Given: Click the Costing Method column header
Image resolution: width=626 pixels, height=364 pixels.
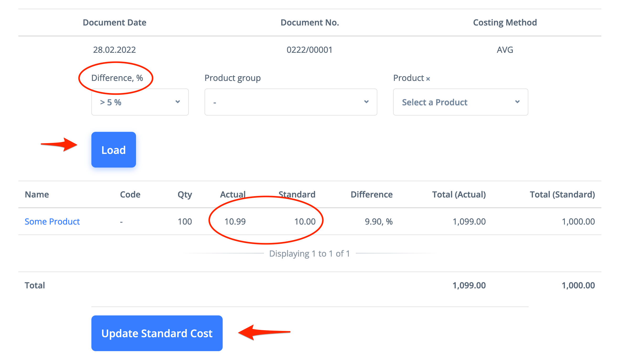Looking at the screenshot, I should tap(505, 22).
